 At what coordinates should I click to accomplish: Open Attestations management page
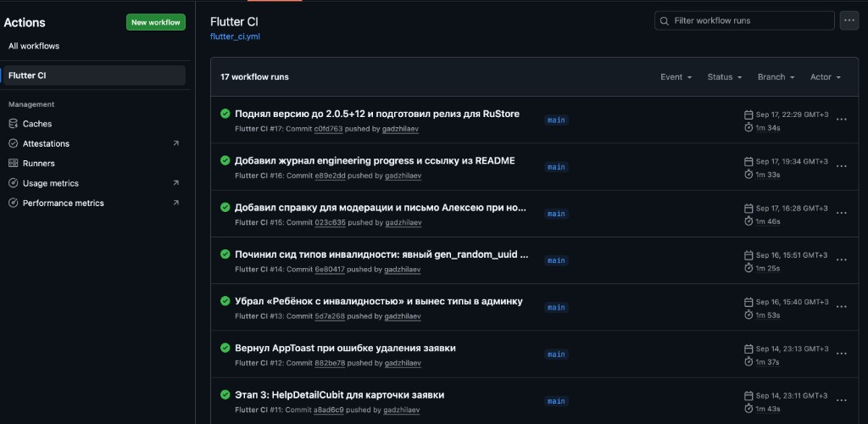tap(46, 144)
